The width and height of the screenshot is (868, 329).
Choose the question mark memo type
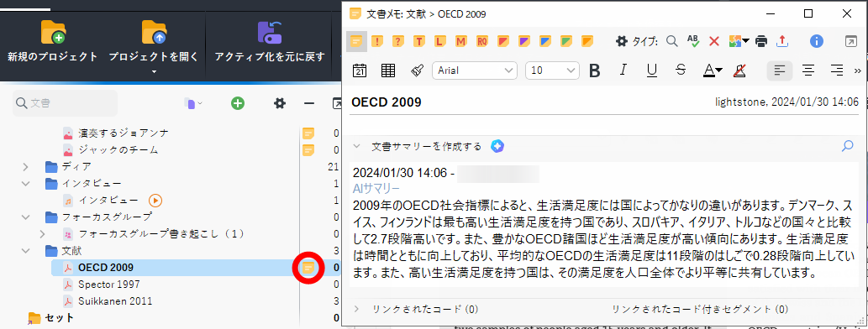[398, 41]
